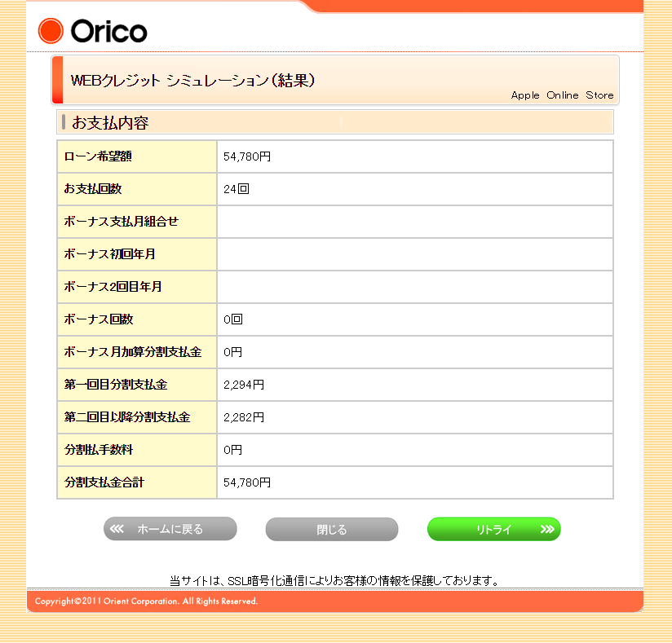Image resolution: width=672 pixels, height=643 pixels.
Task: Close the window with 閉じる button
Action: [332, 530]
